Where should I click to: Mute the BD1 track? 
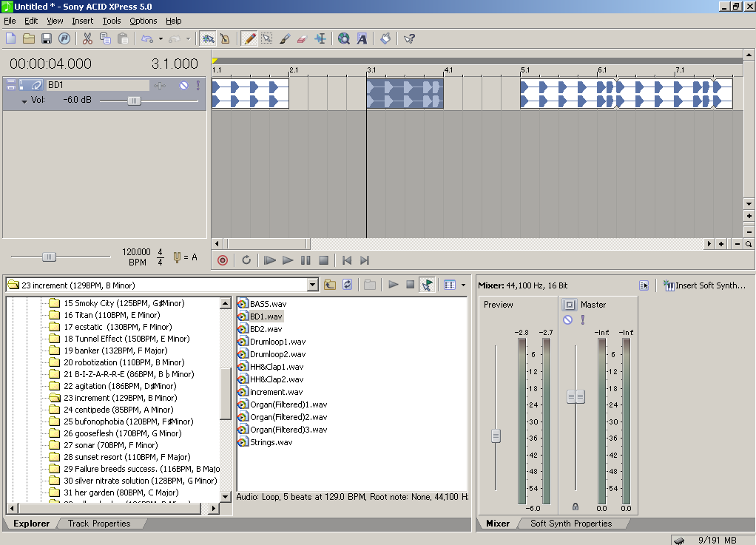(x=183, y=85)
